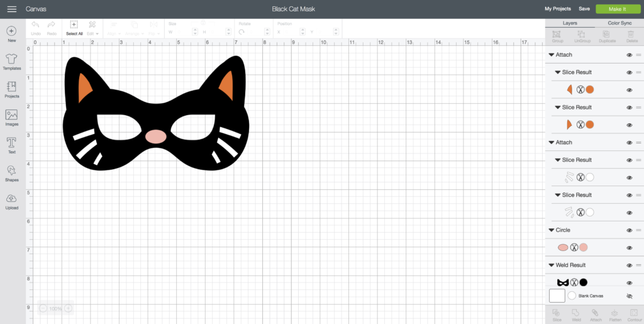Hide the Weld Result group
Image resolution: width=644 pixels, height=324 pixels.
click(629, 265)
